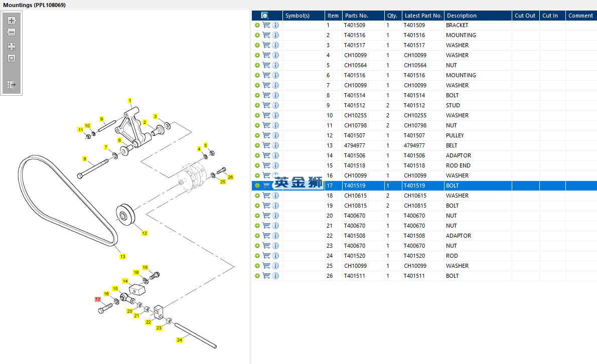The height and width of the screenshot is (364, 597).
Task: Click the Qty. column header
Action: click(x=392, y=16)
